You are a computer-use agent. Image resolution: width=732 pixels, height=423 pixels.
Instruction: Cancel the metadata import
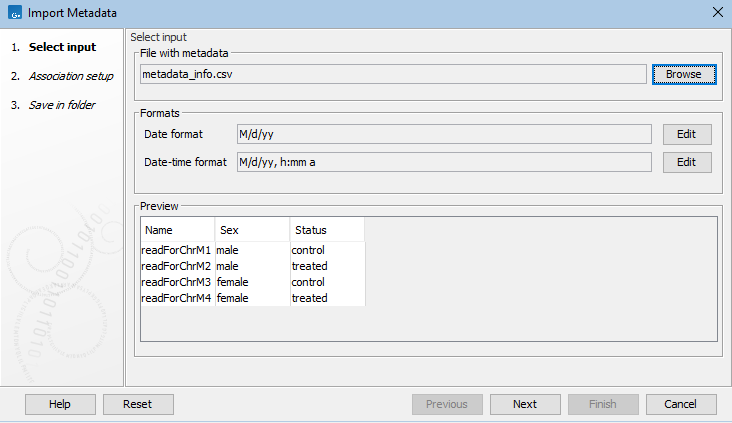pos(681,404)
